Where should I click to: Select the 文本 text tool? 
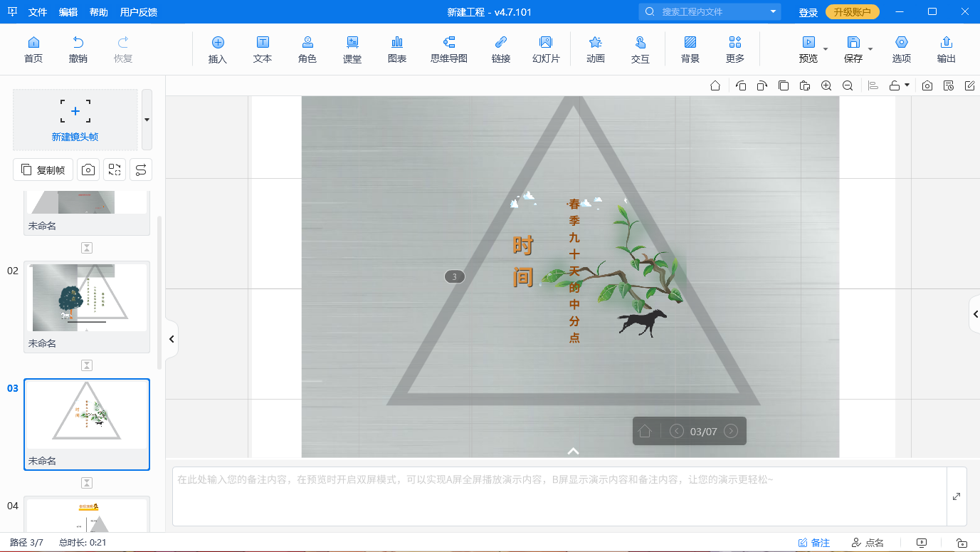tap(263, 49)
